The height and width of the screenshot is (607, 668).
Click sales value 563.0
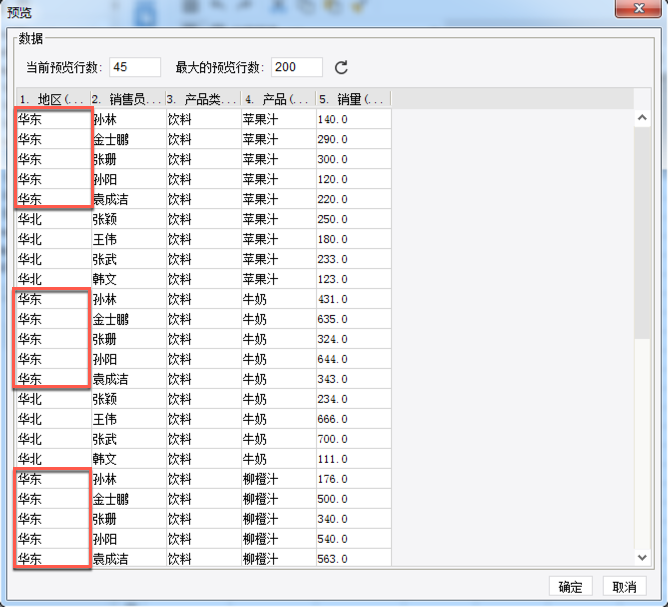click(x=332, y=559)
